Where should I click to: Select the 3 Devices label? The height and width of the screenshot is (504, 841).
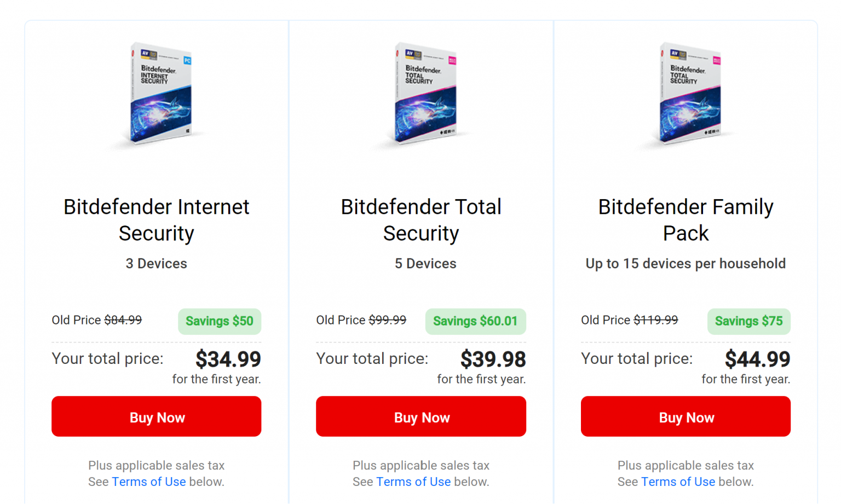[156, 263]
